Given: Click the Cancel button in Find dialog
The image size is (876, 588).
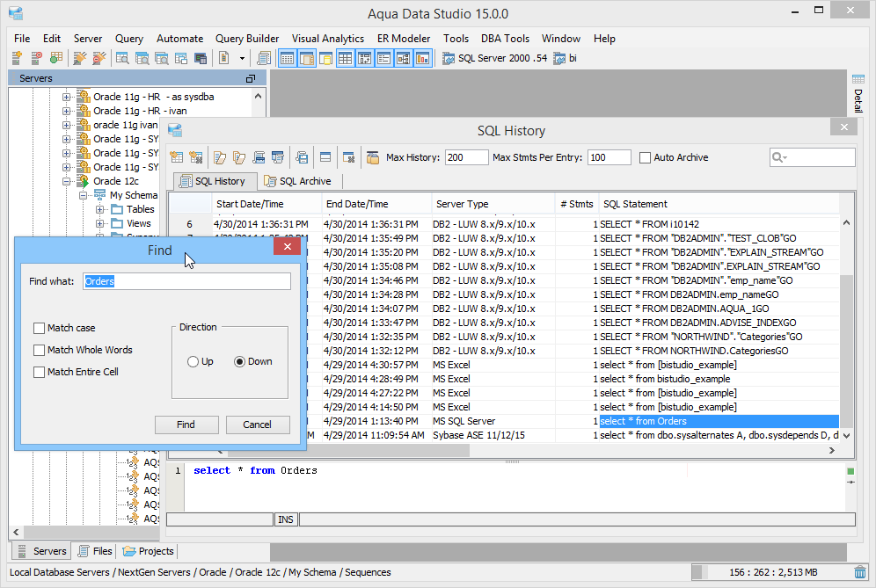Looking at the screenshot, I should 258,425.
